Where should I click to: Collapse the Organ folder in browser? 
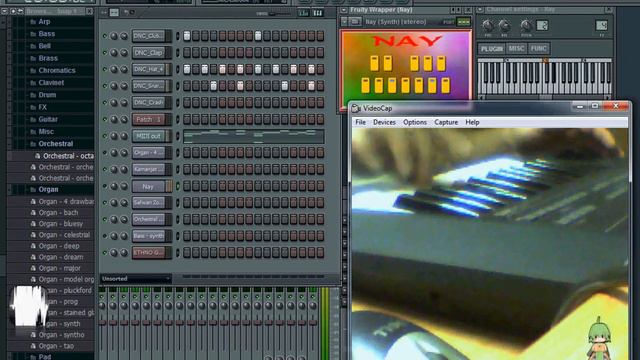pos(48,189)
